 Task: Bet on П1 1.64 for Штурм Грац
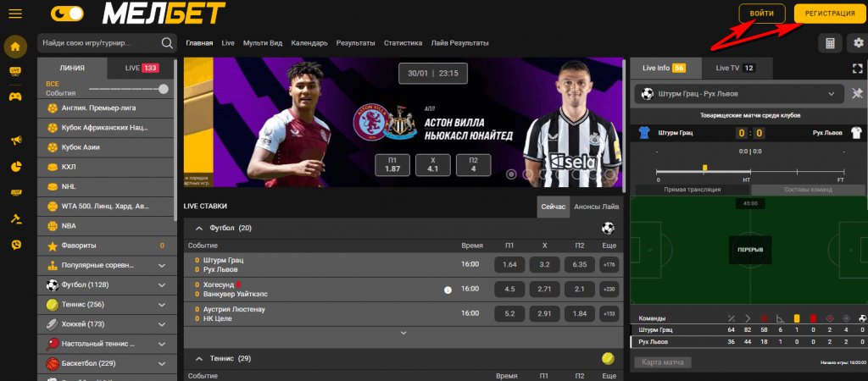click(x=509, y=265)
